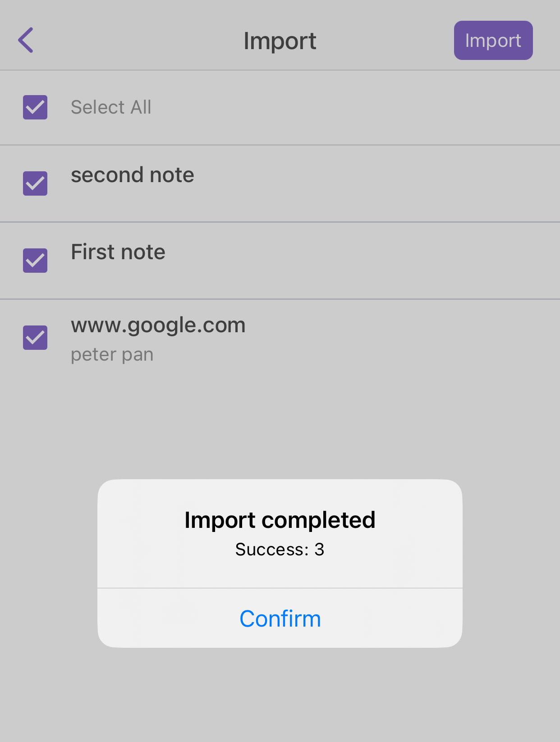Select the 'First note' entry title
This screenshot has width=560, height=742.
118,252
